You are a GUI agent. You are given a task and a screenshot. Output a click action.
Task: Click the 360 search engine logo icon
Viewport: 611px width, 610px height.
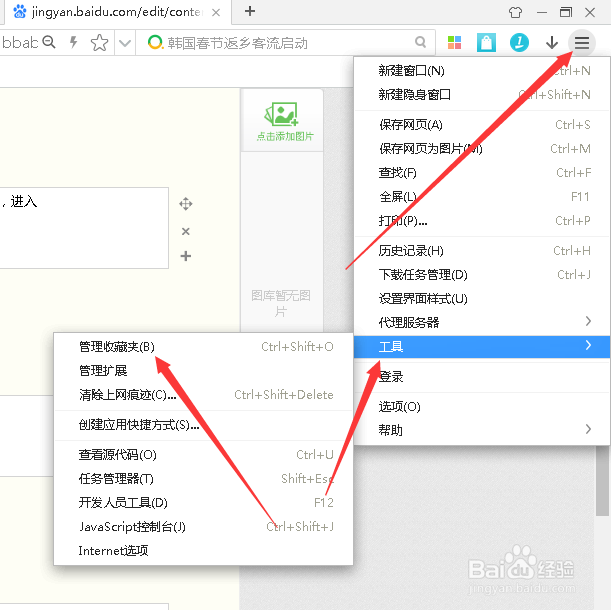155,42
